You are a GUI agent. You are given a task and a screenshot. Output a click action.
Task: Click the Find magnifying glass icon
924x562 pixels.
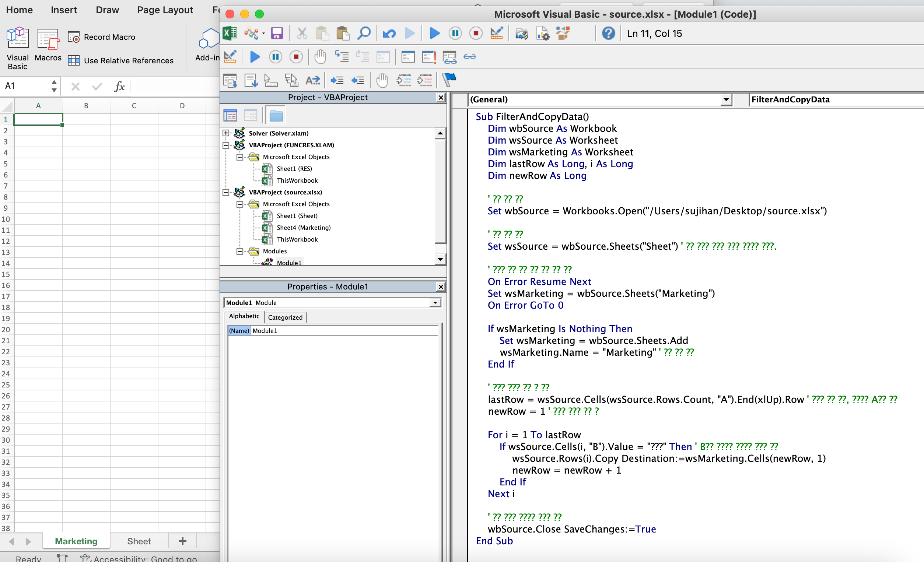(x=364, y=34)
